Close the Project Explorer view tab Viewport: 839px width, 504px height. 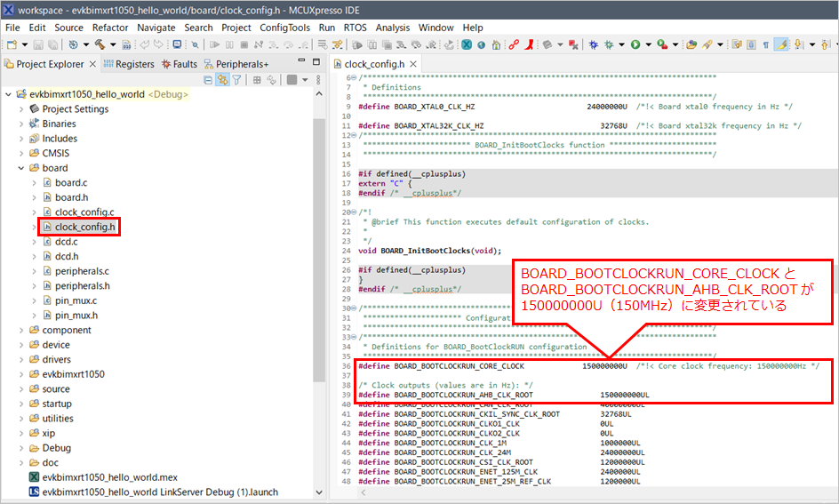(92, 64)
